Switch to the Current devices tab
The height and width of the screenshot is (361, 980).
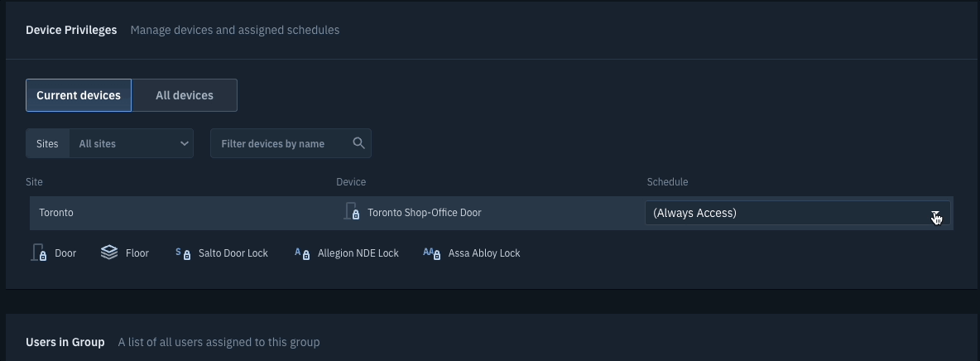(x=78, y=95)
